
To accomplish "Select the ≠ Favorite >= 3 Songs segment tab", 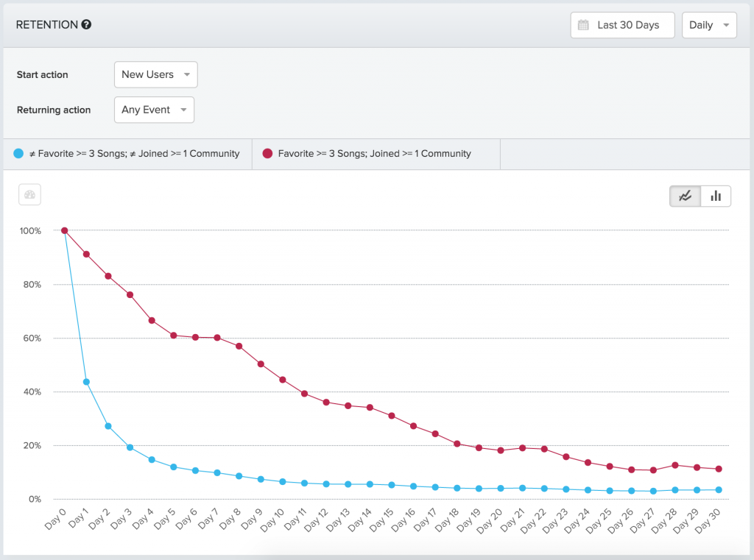I will 128,154.
